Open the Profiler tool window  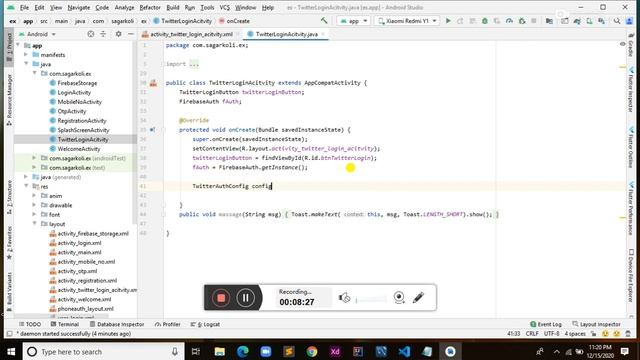(x=167, y=324)
